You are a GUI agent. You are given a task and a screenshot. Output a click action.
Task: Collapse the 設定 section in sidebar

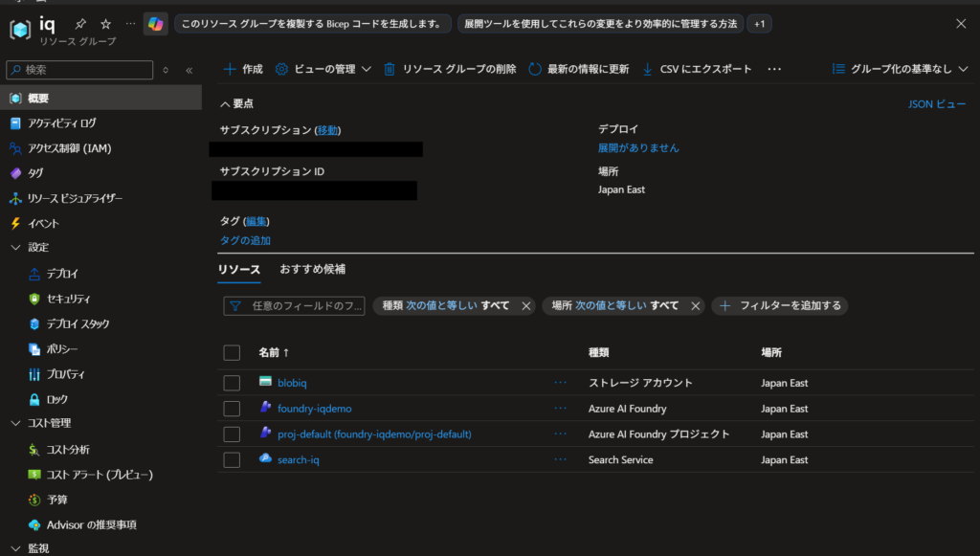pos(15,248)
